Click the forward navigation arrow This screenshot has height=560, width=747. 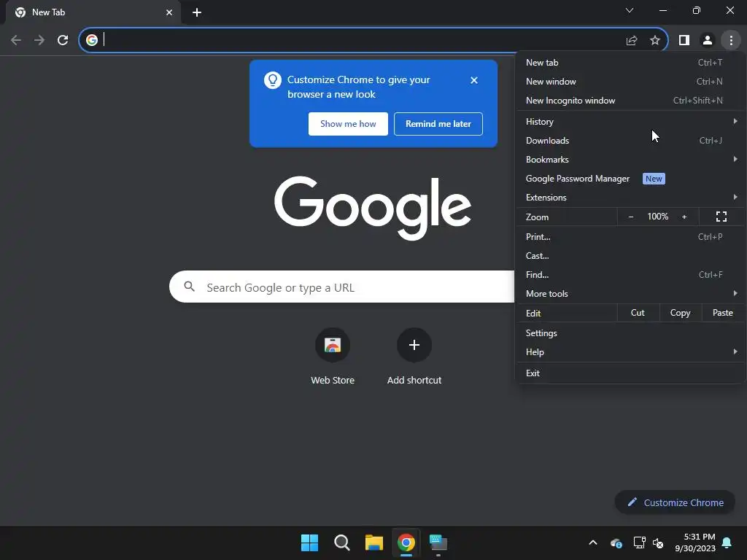(x=39, y=40)
